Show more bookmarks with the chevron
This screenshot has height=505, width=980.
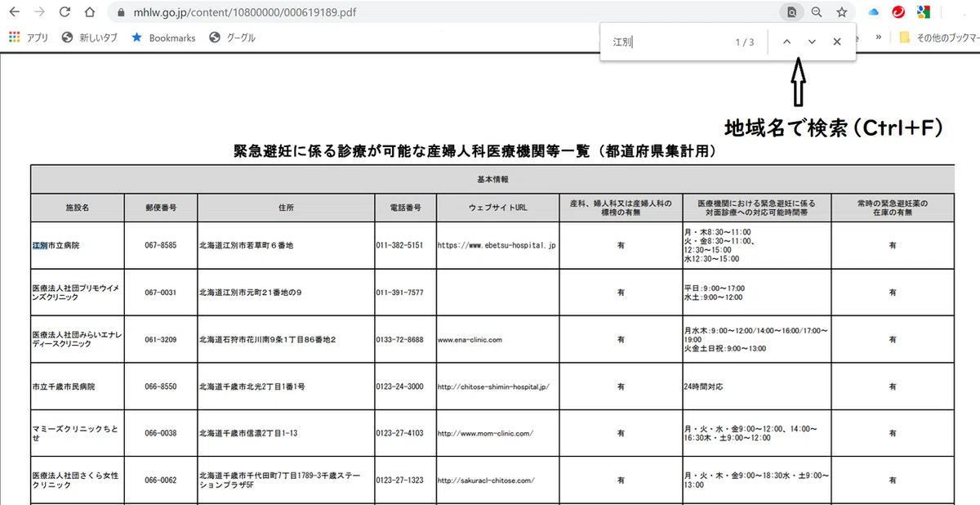pyautogui.click(x=879, y=38)
